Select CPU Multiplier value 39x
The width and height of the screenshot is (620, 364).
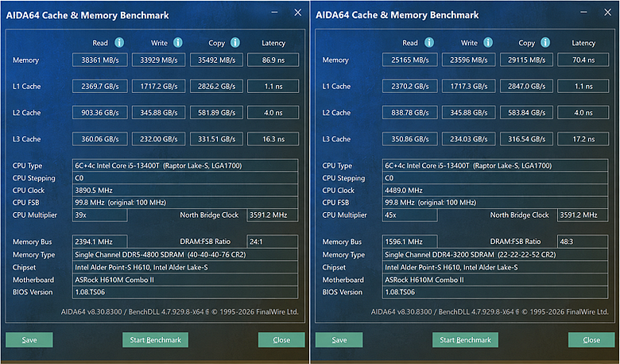[100, 215]
